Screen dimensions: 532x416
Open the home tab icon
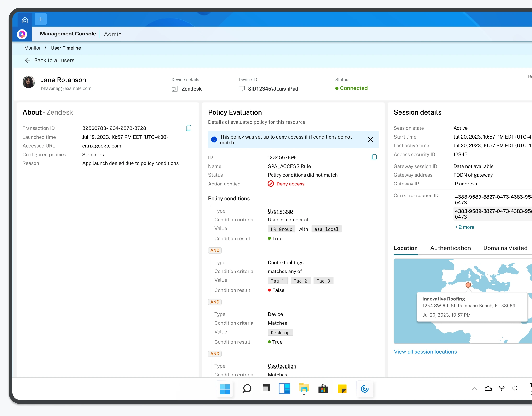point(25,20)
